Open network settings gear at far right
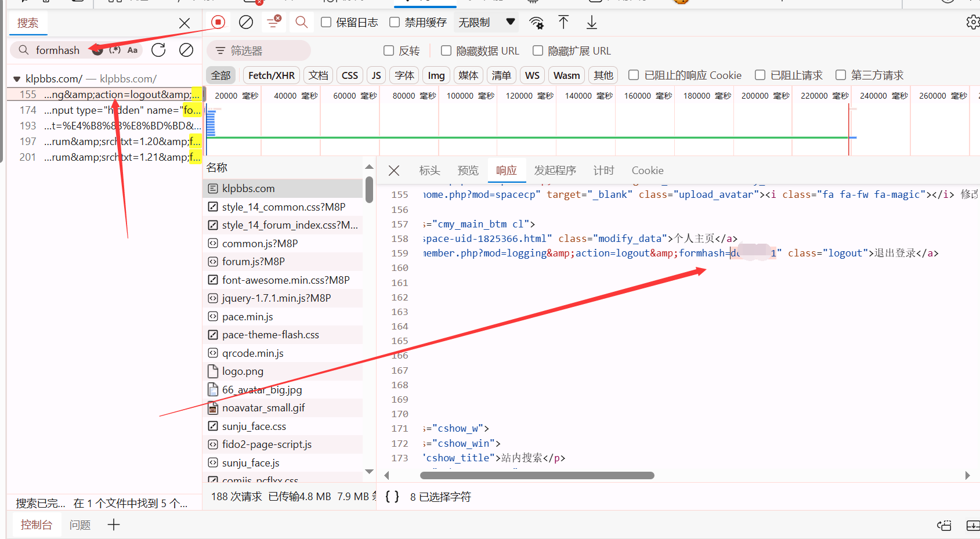The height and width of the screenshot is (539, 980). coord(973,22)
